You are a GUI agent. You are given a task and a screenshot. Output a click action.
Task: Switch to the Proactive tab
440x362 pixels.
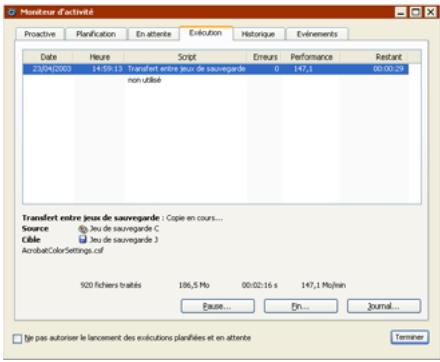pos(39,34)
